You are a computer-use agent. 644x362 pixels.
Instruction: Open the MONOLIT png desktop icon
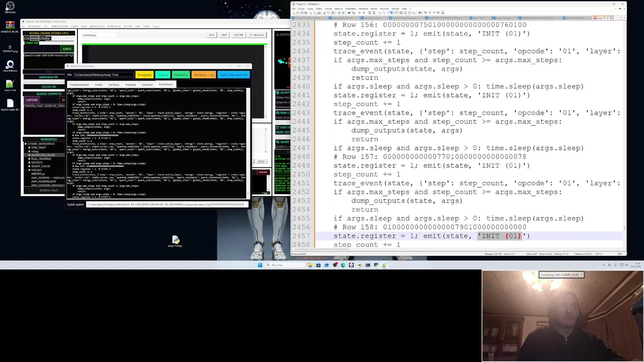tap(10, 48)
